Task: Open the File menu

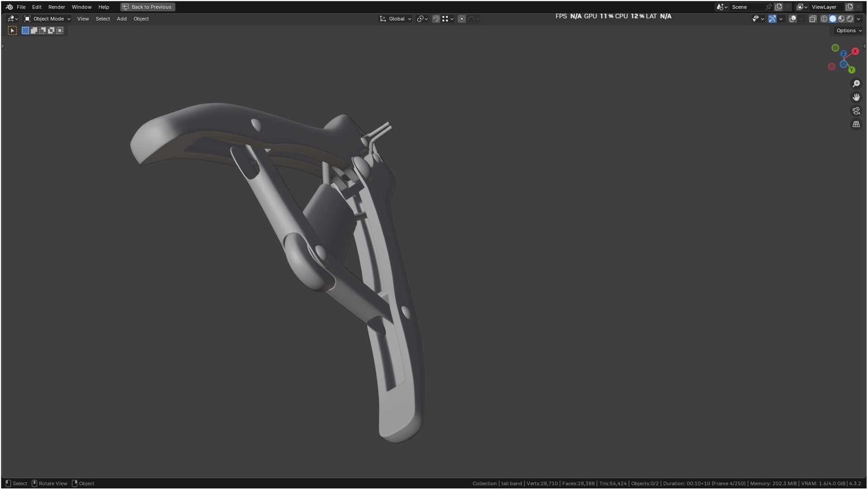Action: tap(21, 7)
